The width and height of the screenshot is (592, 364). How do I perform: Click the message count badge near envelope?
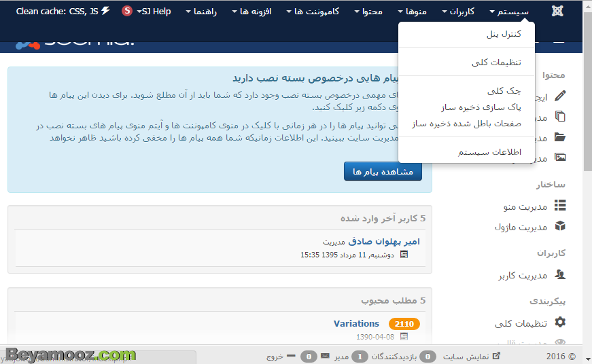309,356
